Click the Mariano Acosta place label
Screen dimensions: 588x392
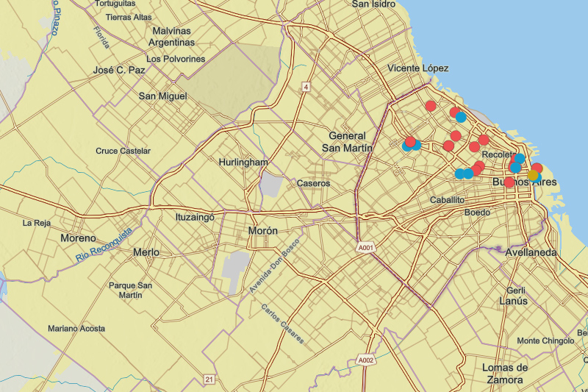[77, 329]
